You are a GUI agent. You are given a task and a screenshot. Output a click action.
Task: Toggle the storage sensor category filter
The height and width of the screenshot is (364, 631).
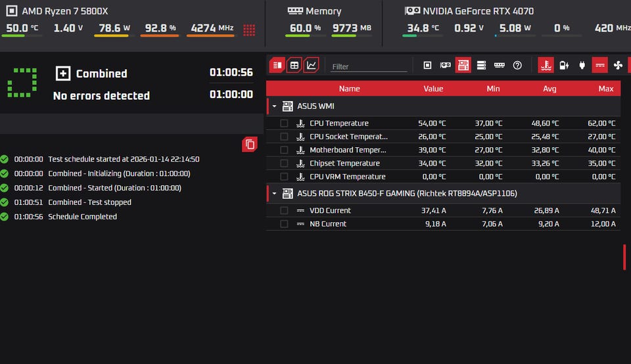pos(481,65)
